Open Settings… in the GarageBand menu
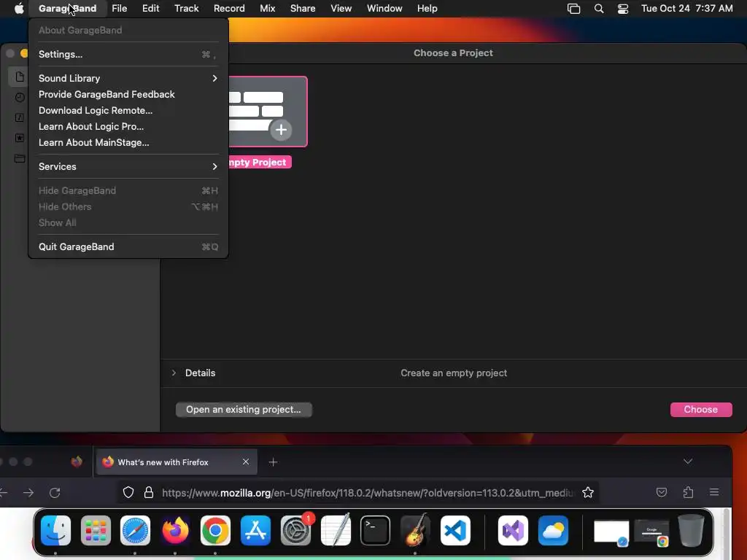 [x=128, y=54]
